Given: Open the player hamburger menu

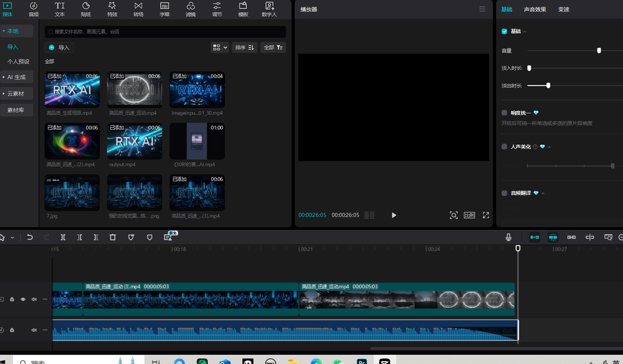Looking at the screenshot, I should coord(482,9).
